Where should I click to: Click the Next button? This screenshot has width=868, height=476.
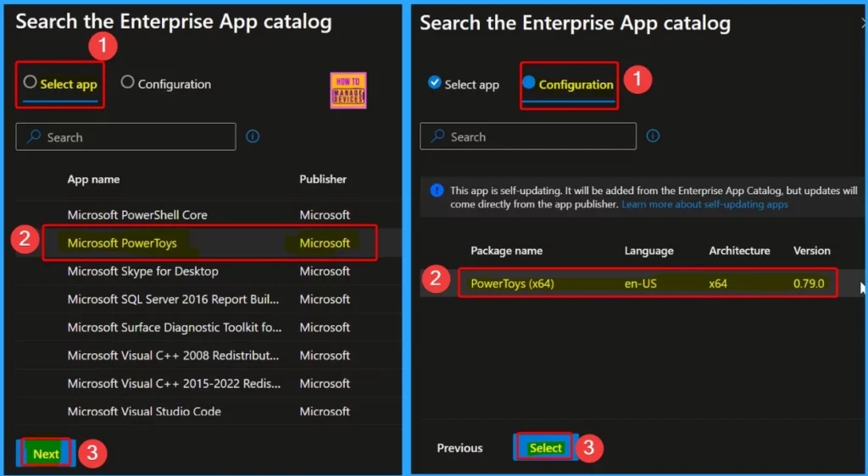point(46,453)
